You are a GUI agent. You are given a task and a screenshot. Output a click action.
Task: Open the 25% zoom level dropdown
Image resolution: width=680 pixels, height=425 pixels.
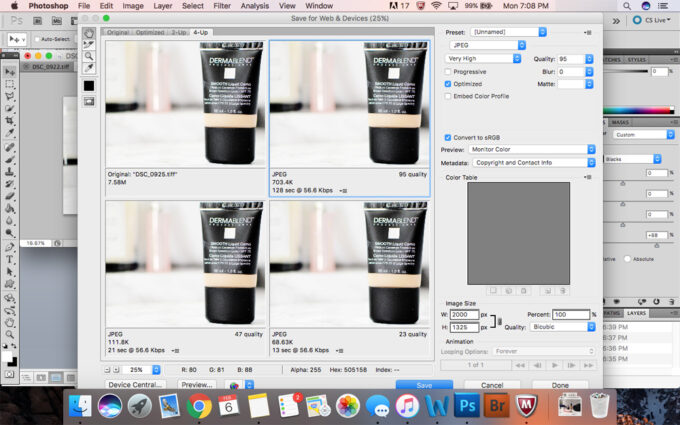tap(156, 369)
